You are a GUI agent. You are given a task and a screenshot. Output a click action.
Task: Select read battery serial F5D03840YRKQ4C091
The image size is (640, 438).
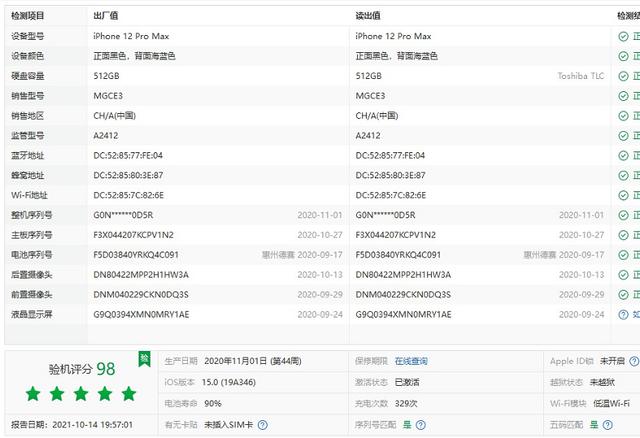coord(398,255)
